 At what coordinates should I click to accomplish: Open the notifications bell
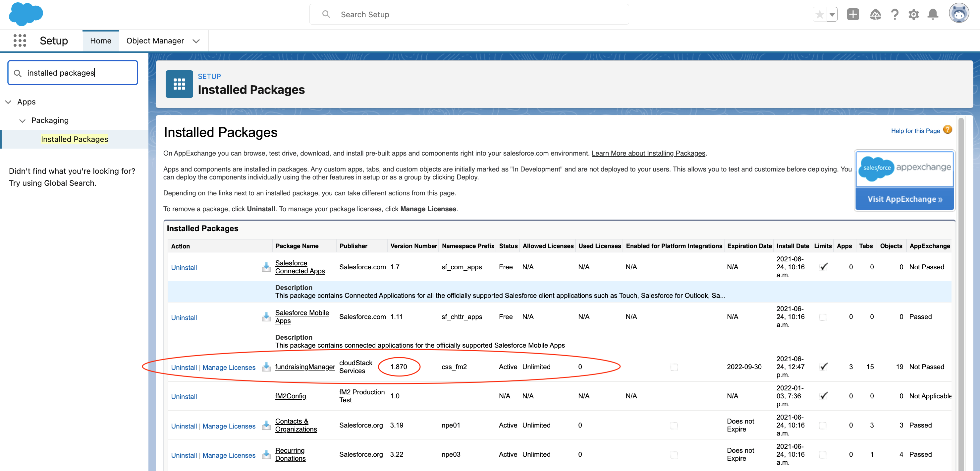[932, 15]
